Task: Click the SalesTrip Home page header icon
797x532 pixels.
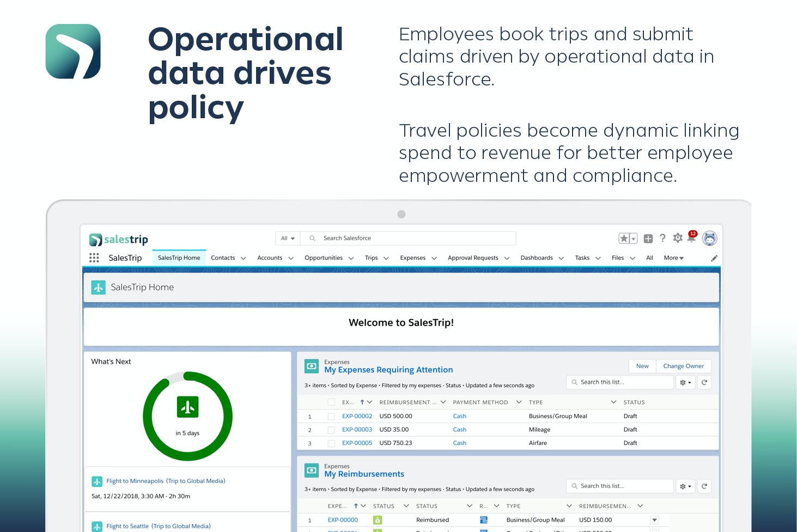Action: click(x=98, y=288)
